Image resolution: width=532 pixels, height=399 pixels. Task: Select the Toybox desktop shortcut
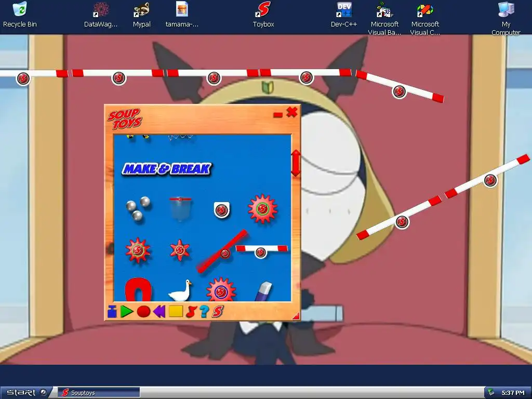263,15
